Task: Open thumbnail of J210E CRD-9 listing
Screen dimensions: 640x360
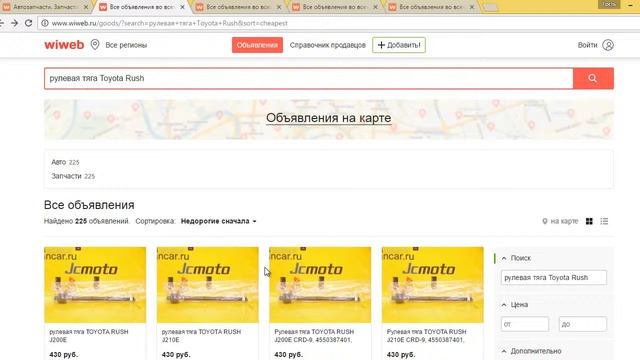Action: pyautogui.click(x=433, y=284)
